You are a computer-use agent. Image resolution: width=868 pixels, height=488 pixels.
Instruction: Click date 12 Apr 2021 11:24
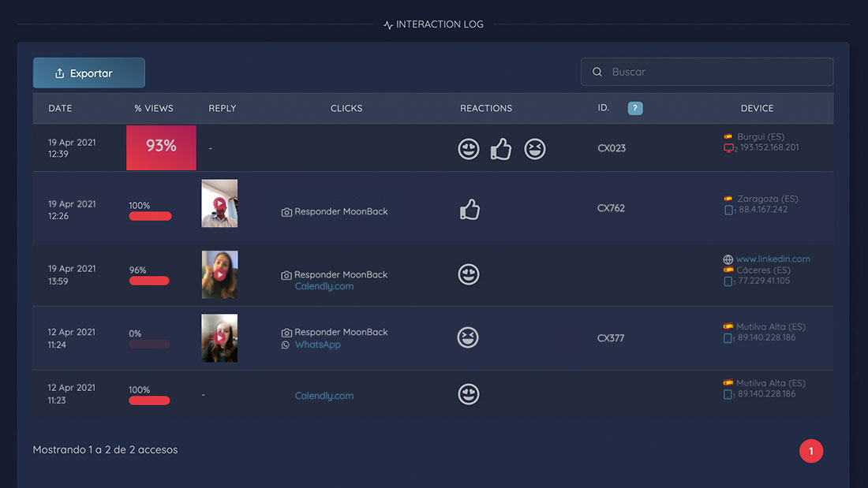(71, 338)
